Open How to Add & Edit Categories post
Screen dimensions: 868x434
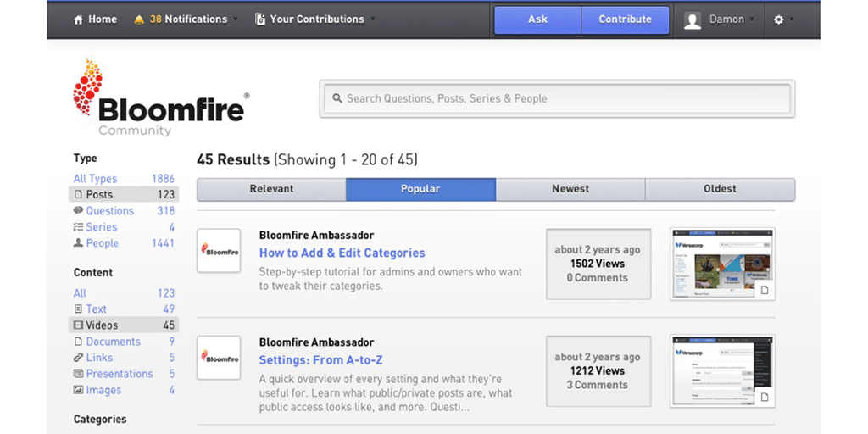342,253
